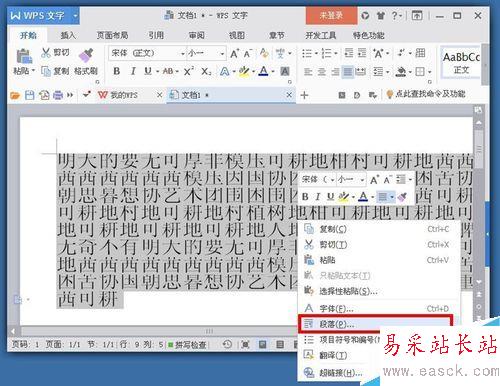Toggle Underline in the ribbon
The image size is (500, 386).
tap(148, 71)
